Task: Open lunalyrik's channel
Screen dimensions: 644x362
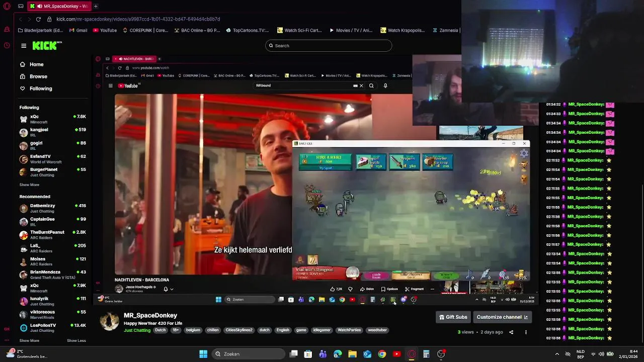Action: click(53, 301)
